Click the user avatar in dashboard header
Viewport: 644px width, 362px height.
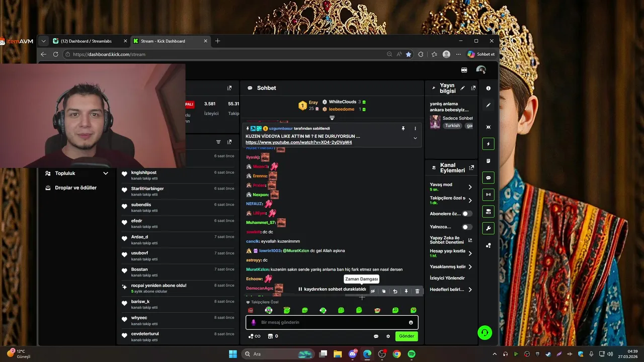(481, 70)
